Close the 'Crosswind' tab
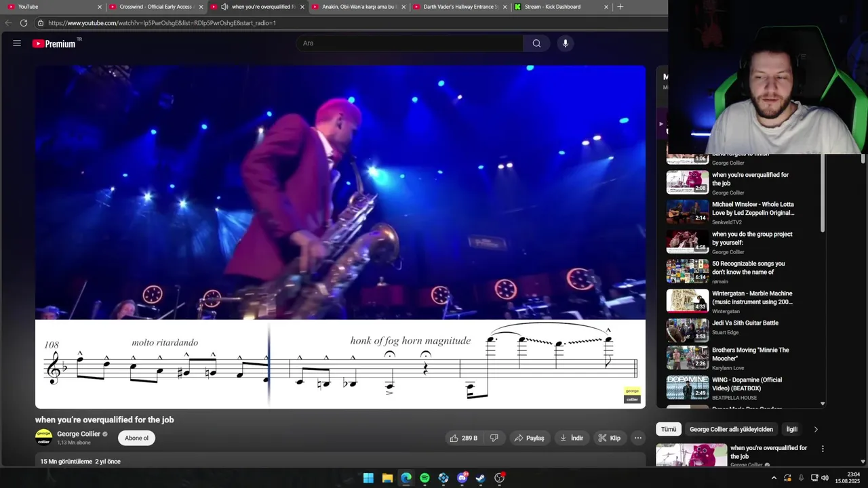This screenshot has height=488, width=868. pos(201,7)
